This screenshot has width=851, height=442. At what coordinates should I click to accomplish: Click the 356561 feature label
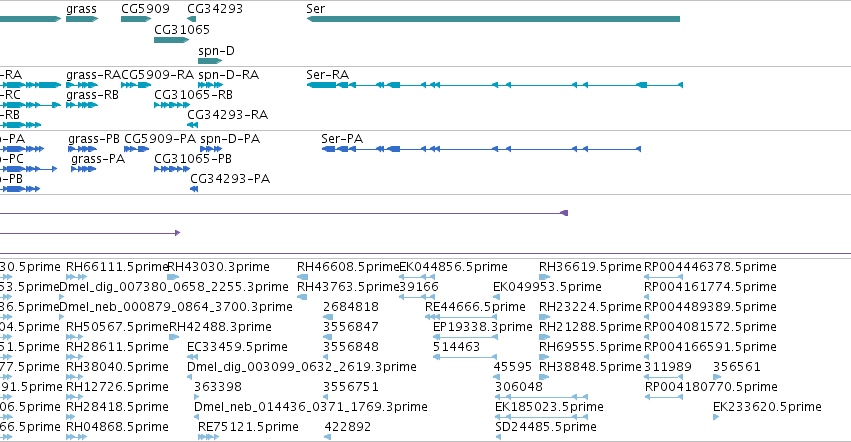pos(736,368)
